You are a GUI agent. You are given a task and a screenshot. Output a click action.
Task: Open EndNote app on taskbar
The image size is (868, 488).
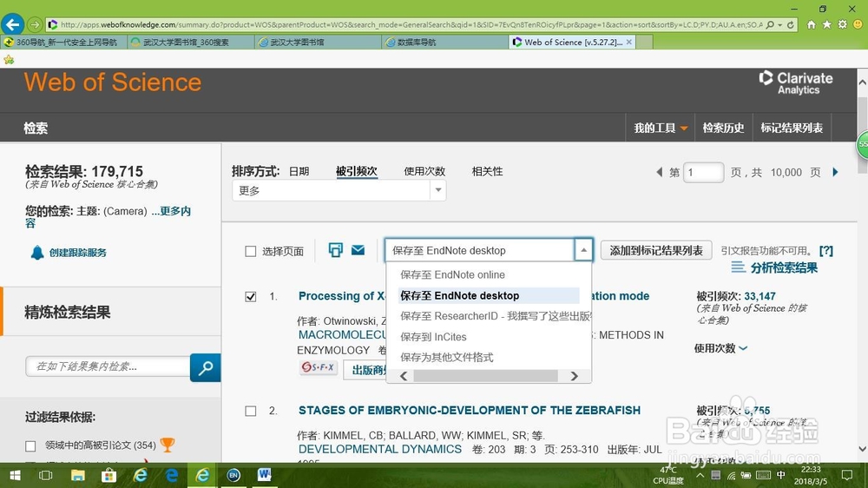click(x=233, y=475)
